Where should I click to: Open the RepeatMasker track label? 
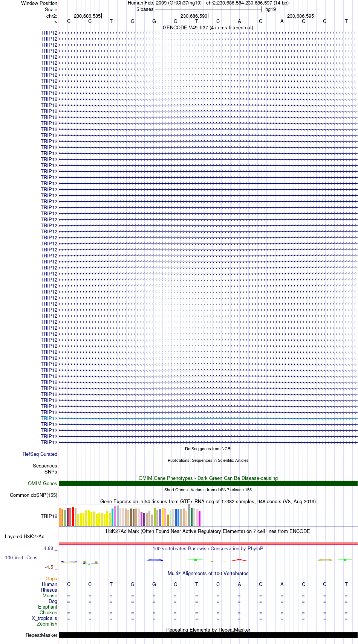41,635
